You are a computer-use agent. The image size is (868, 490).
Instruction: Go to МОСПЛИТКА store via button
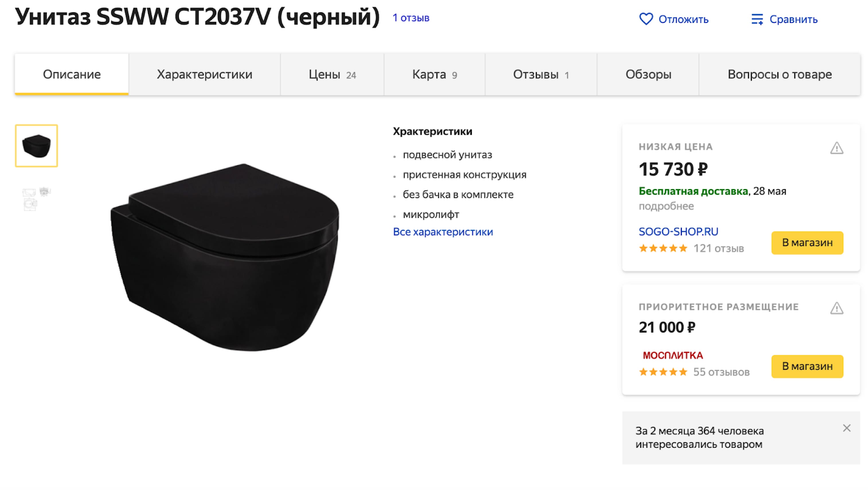(x=807, y=366)
